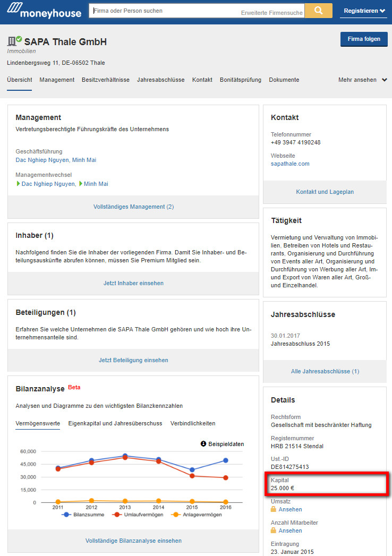Switch to the Besitzverhältnisse tab

click(x=105, y=80)
